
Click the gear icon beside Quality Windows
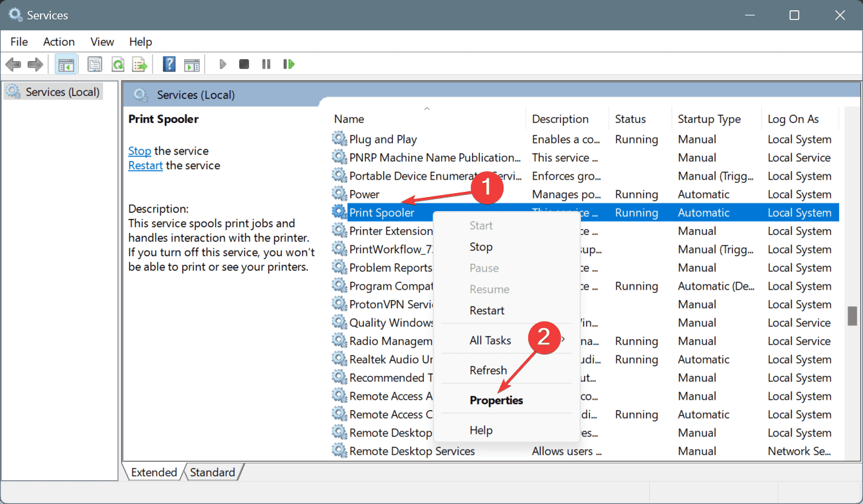pyautogui.click(x=339, y=322)
